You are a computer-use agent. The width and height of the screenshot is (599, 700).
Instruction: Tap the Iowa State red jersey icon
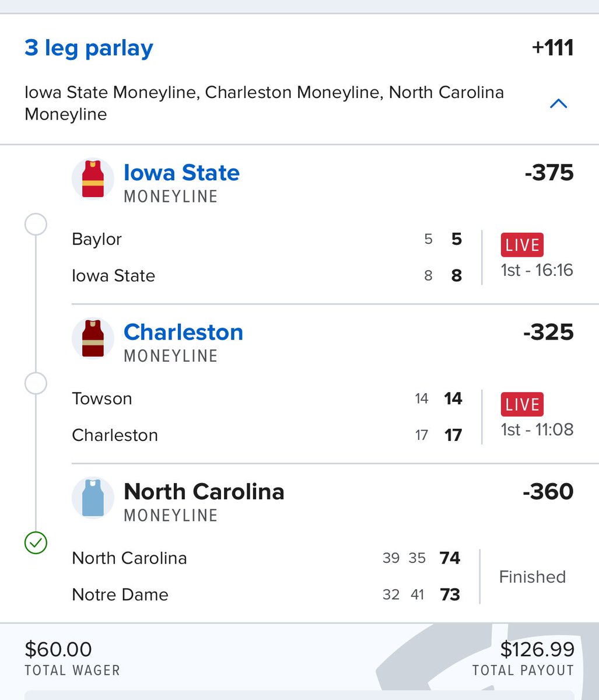click(93, 179)
